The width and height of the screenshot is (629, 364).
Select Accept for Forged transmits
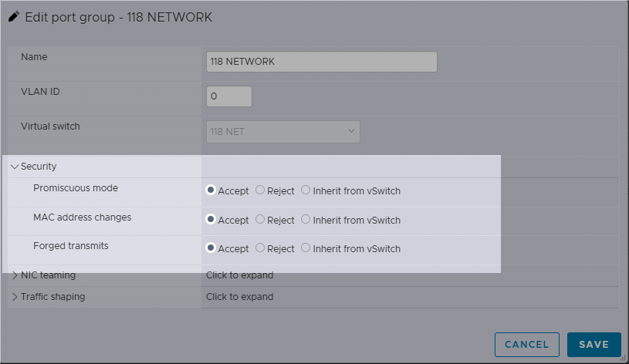[211, 248]
